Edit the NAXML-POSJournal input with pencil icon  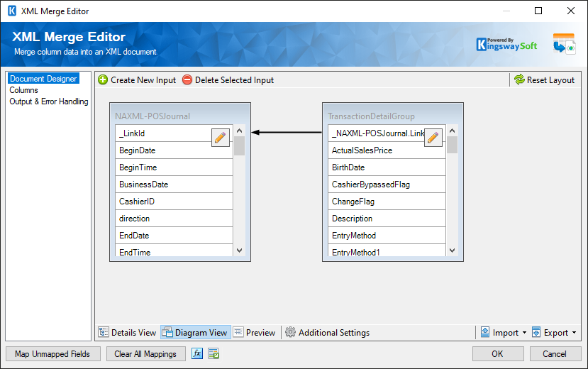(x=220, y=138)
